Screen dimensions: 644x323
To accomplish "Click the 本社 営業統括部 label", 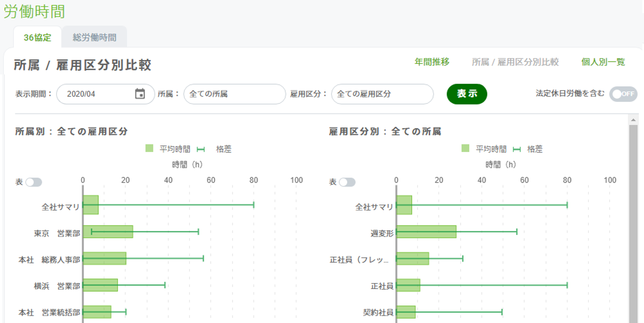I will click(x=49, y=313).
